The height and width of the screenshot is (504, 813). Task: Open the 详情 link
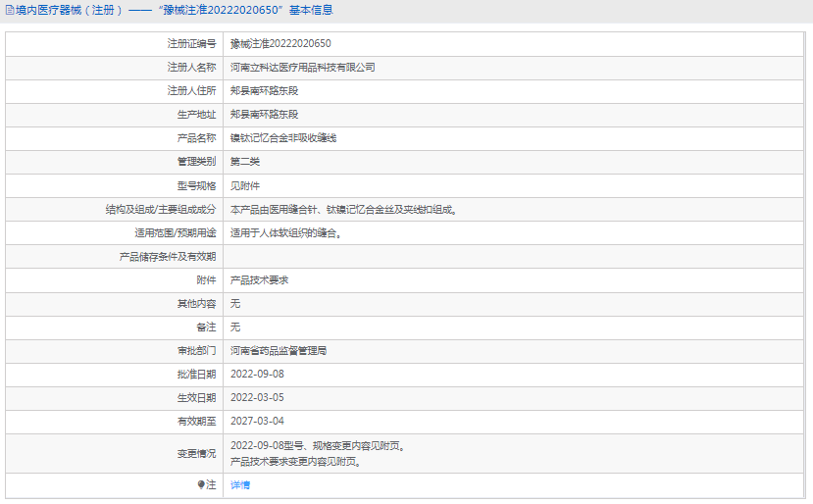coord(240,484)
